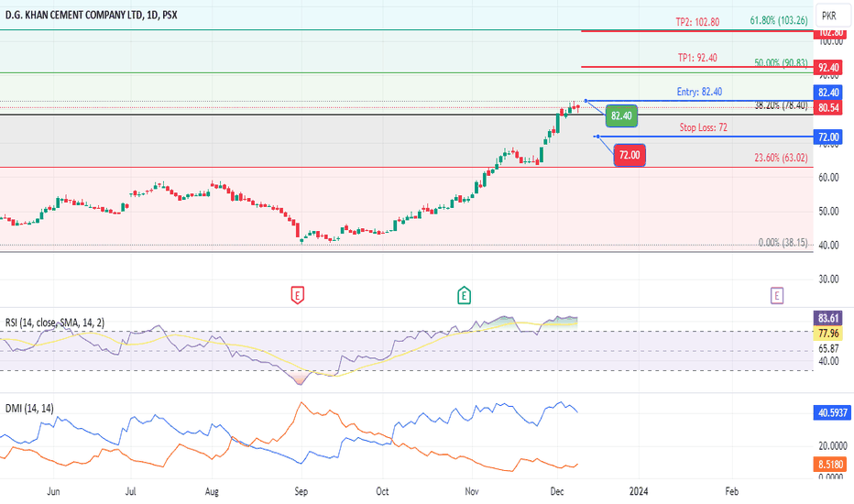
Task: Click the 38.20% (78.40) Fibonacci label
Action: point(781,105)
